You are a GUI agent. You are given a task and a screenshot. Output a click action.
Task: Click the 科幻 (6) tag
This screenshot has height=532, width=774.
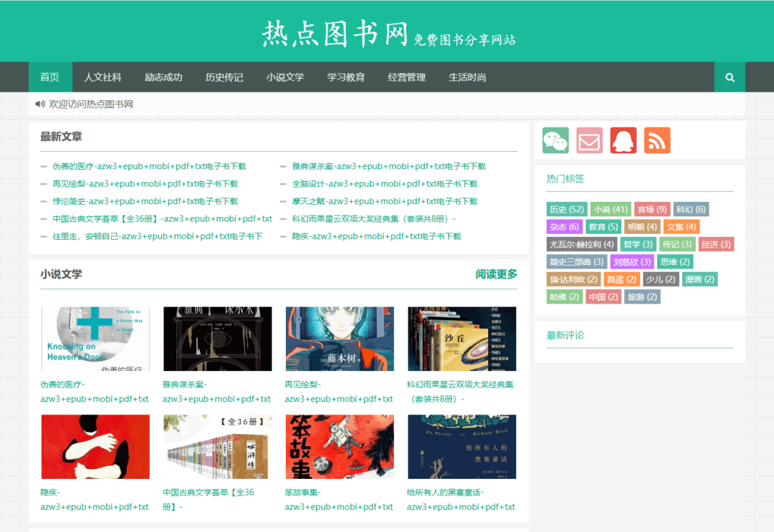(690, 210)
